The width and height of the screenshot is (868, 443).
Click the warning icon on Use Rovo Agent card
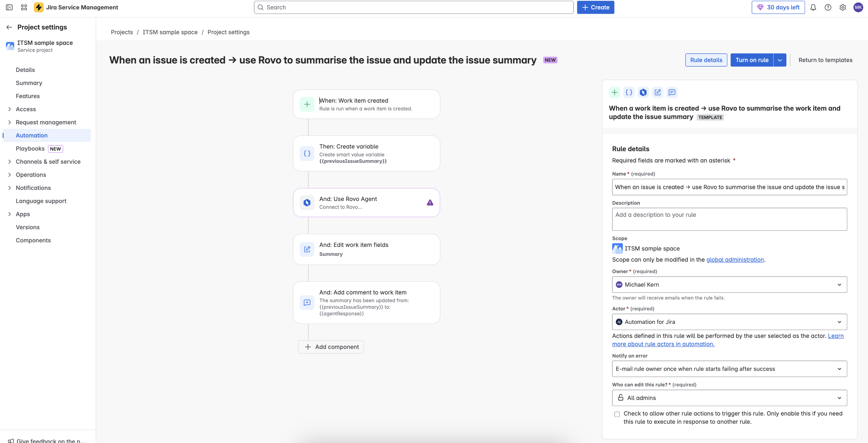point(430,202)
